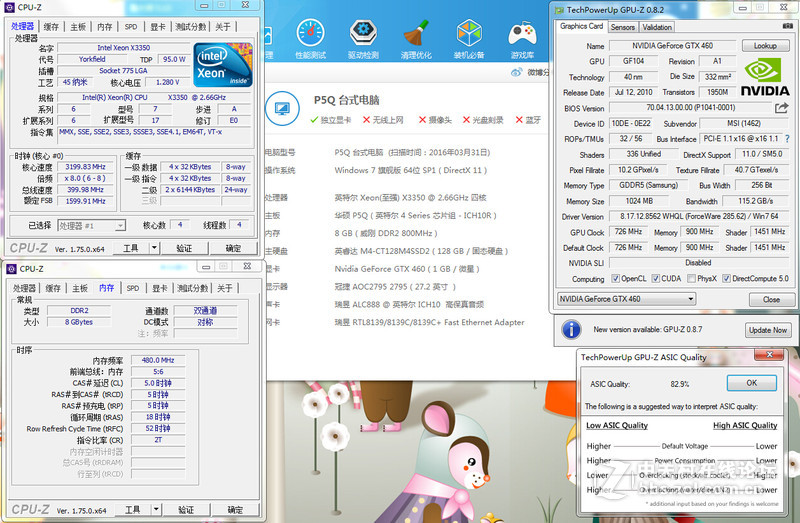This screenshot has width=800, height=523.
Task: Click the GPU-Z title bar icon
Action: (559, 10)
